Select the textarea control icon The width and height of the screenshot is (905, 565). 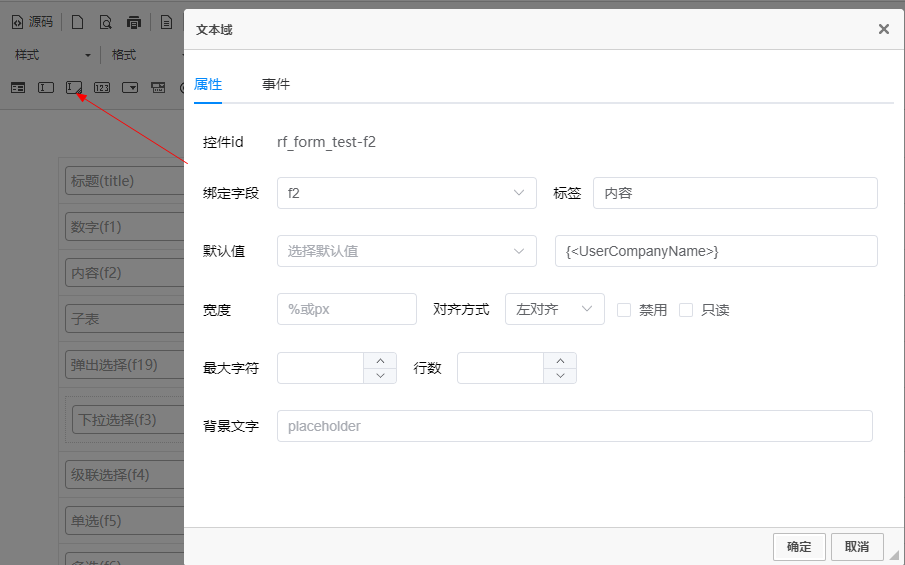(74, 88)
